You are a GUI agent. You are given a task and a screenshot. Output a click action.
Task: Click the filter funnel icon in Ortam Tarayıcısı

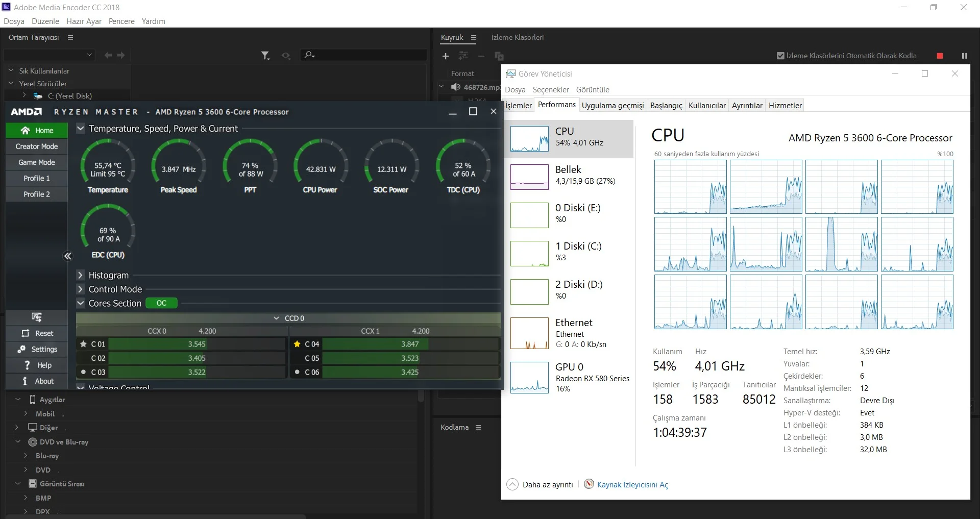265,56
